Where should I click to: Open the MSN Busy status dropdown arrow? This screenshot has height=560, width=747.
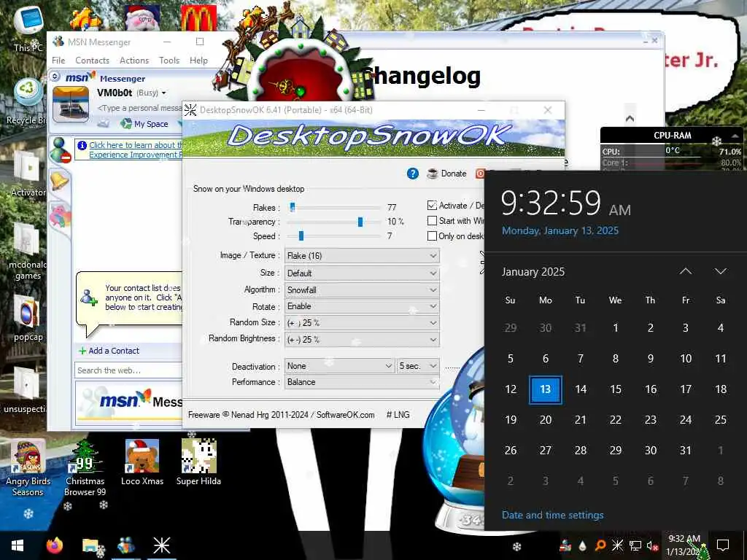click(164, 93)
